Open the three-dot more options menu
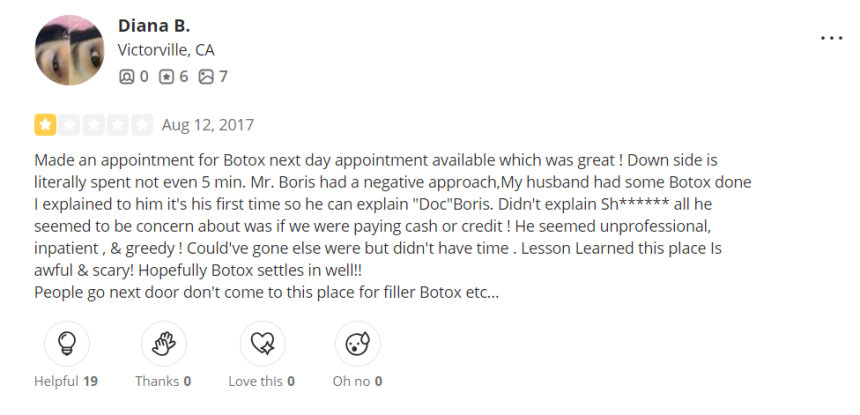 (x=831, y=38)
